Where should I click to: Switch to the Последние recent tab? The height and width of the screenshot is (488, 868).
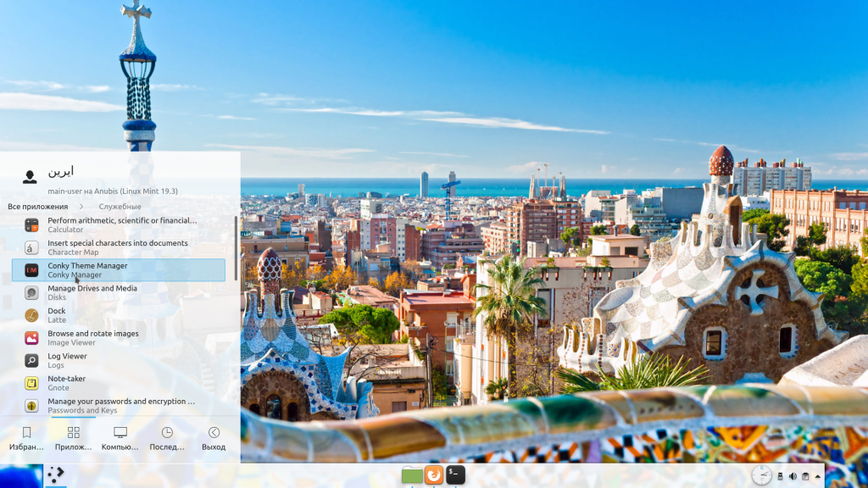167,438
